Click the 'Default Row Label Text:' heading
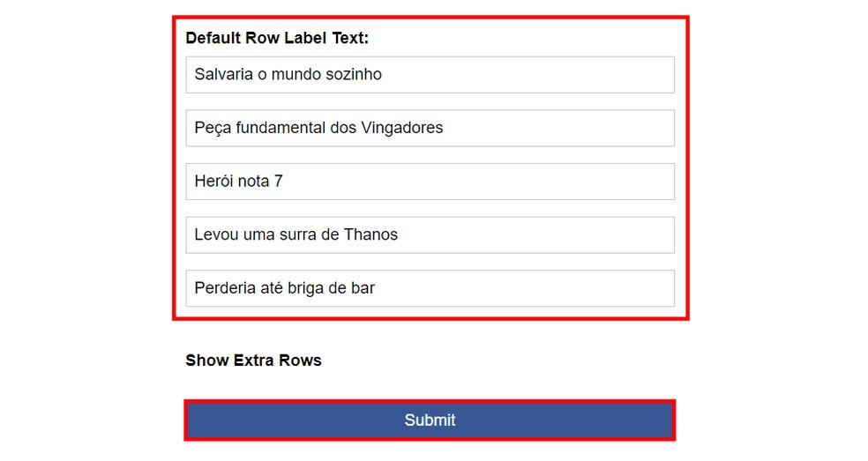The width and height of the screenshot is (868, 461). pyautogui.click(x=277, y=39)
